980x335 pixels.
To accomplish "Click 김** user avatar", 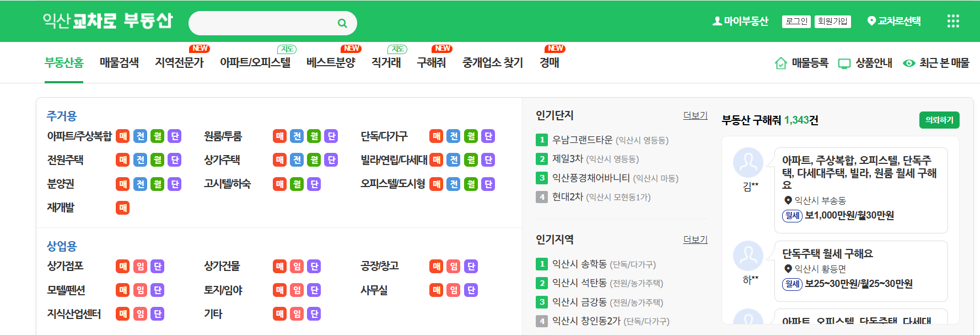I will pyautogui.click(x=749, y=162).
